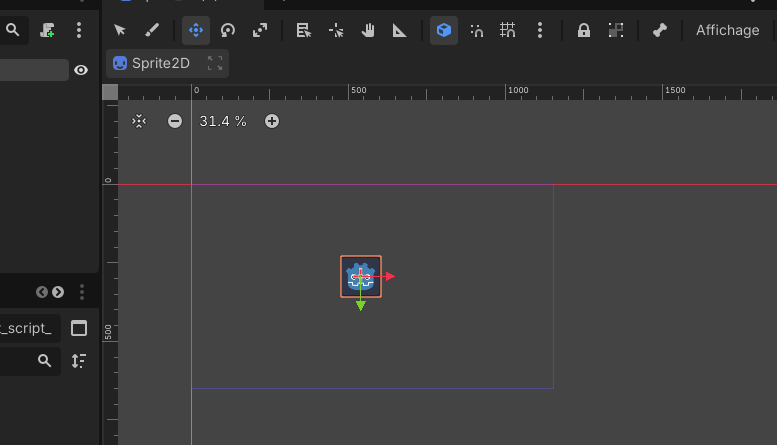777x445 pixels.
Task: Toggle smart snap magnet option
Action: tap(476, 30)
